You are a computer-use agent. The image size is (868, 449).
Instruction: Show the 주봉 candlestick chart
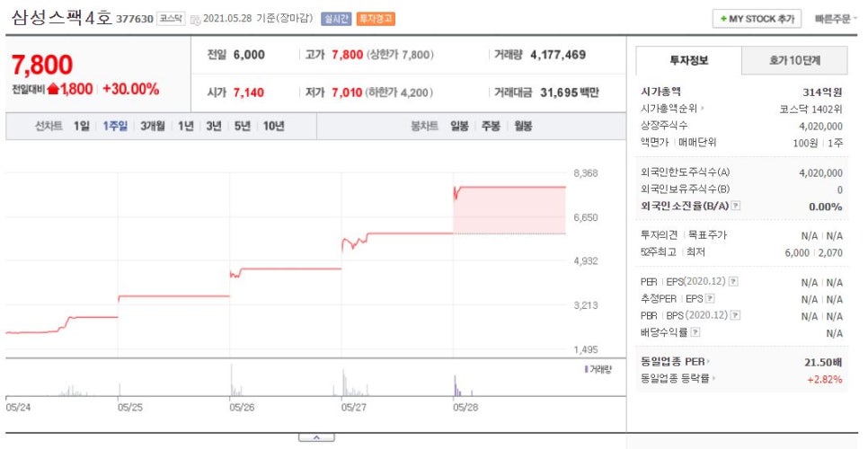click(x=491, y=126)
